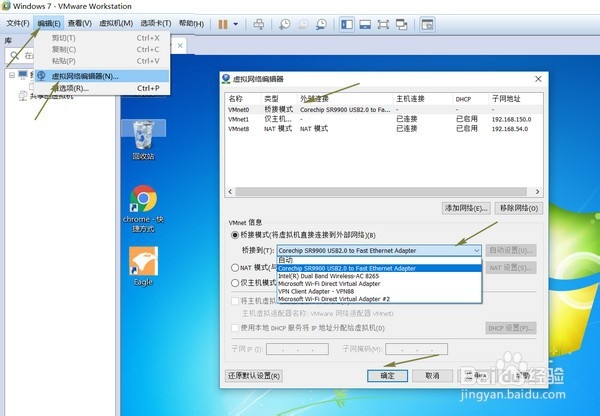
Task: Click the orange Suspend VM pause icon
Action: pos(223,24)
